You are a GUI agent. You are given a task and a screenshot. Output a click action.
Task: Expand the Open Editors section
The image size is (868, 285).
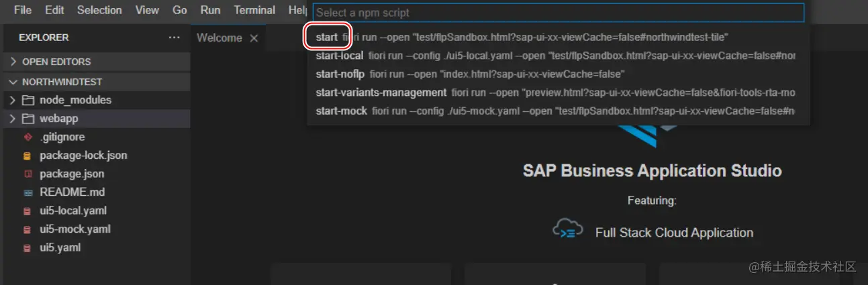click(x=97, y=62)
